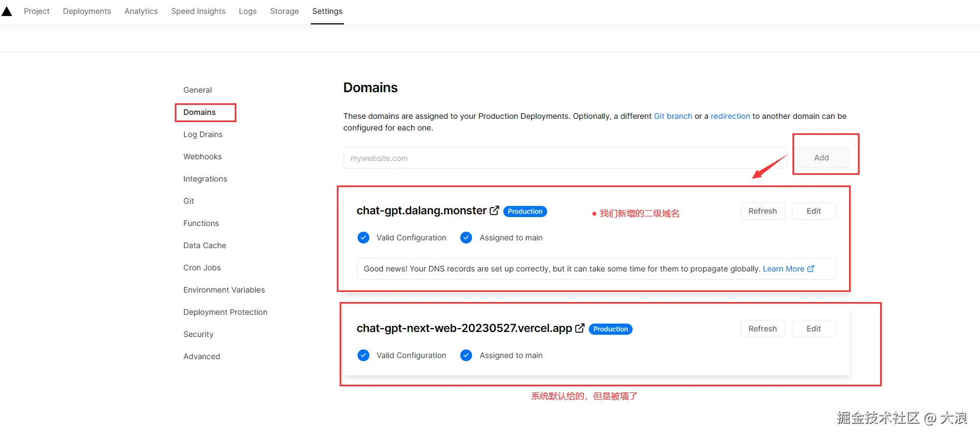Click the Vercel triangle logo

pos(7,11)
